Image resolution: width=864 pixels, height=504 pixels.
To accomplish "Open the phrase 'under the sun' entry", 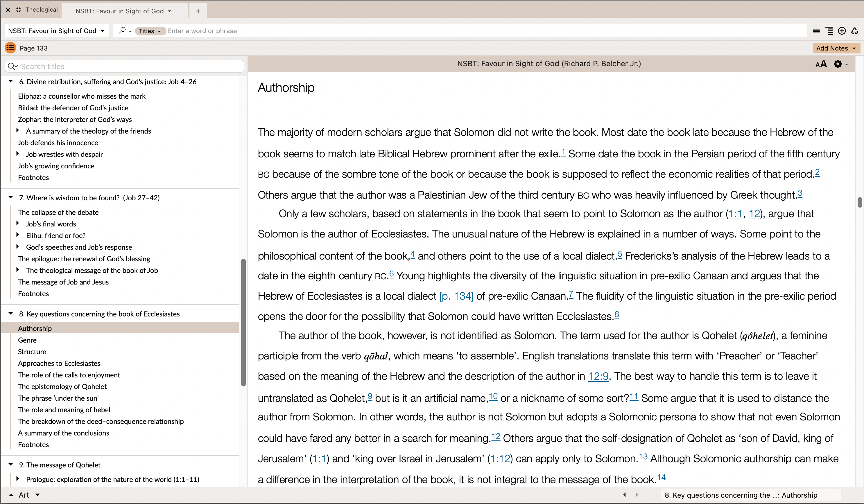I will pos(58,398).
